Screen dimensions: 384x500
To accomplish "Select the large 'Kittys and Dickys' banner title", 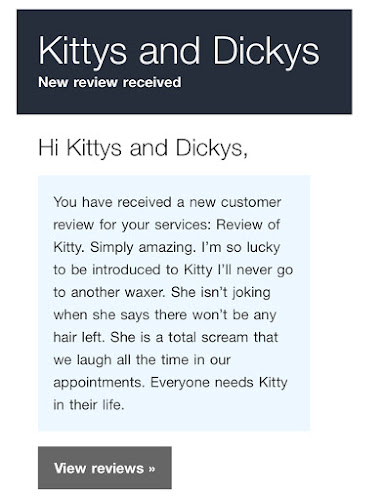I will click(179, 51).
